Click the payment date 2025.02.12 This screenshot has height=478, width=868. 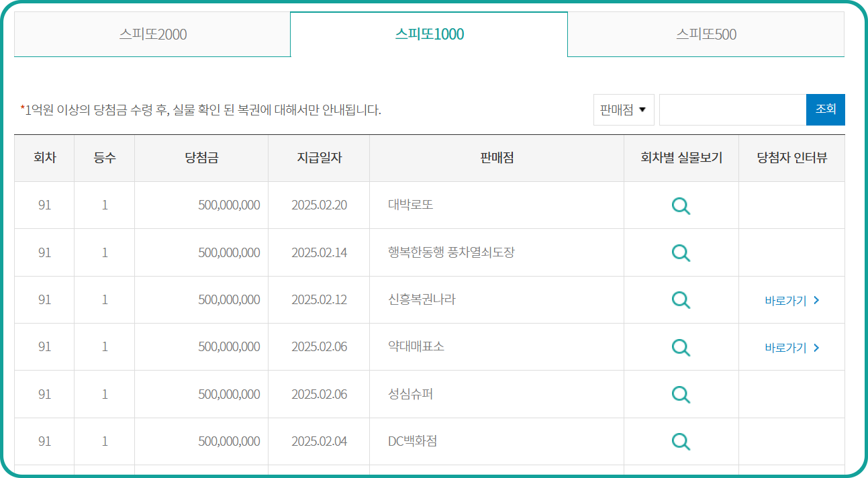[319, 299]
